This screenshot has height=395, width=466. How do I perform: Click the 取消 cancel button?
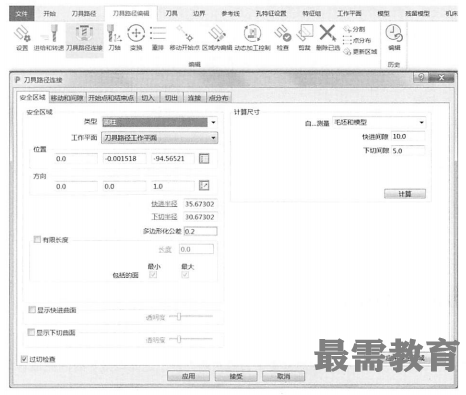point(284,376)
